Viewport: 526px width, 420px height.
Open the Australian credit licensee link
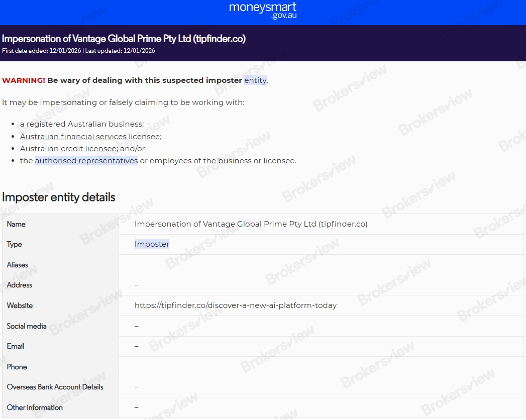click(x=68, y=149)
